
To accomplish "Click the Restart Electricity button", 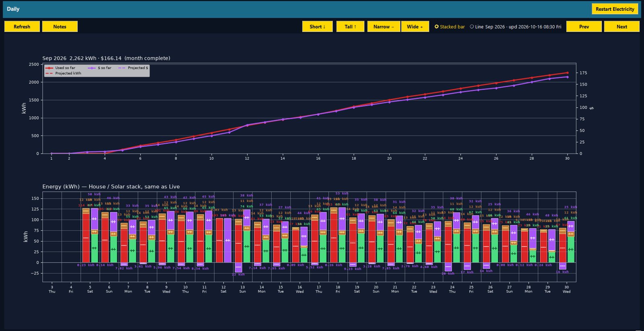I will click(x=615, y=9).
